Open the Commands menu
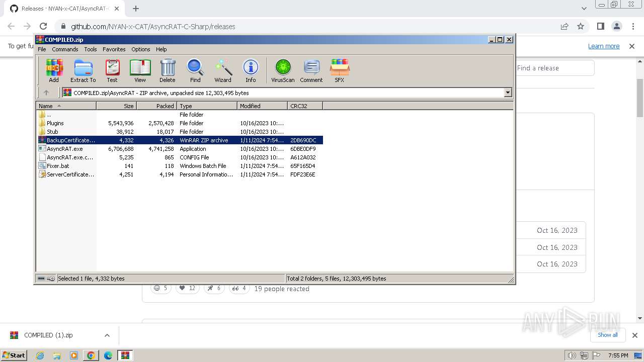This screenshot has height=362, width=644. 65,49
